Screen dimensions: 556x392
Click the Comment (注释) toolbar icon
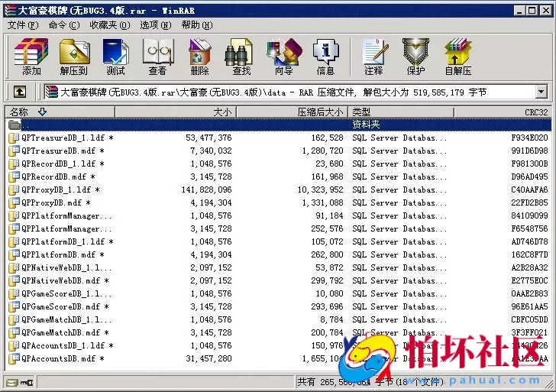pyautogui.click(x=374, y=57)
